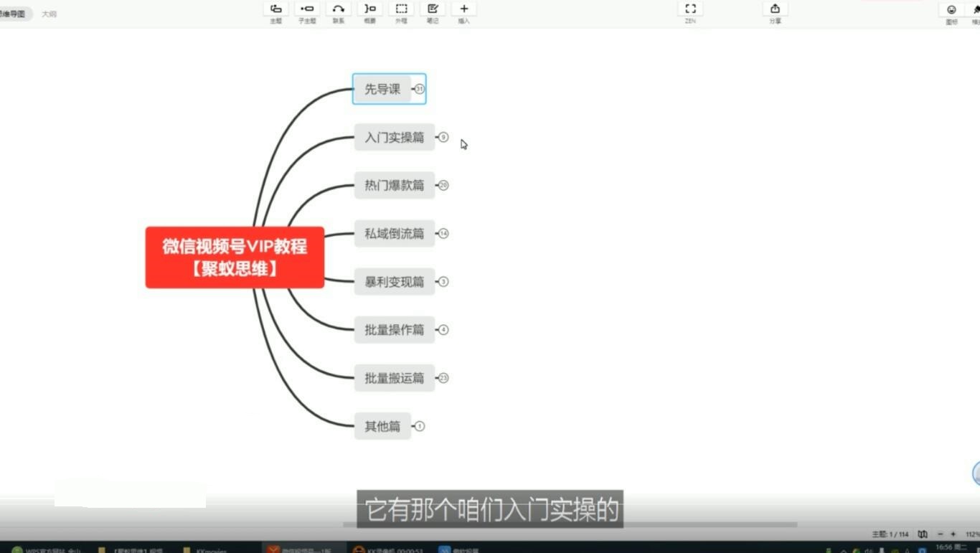Zoom out using the minus button
Screen dimensions: 980x553
tap(941, 534)
